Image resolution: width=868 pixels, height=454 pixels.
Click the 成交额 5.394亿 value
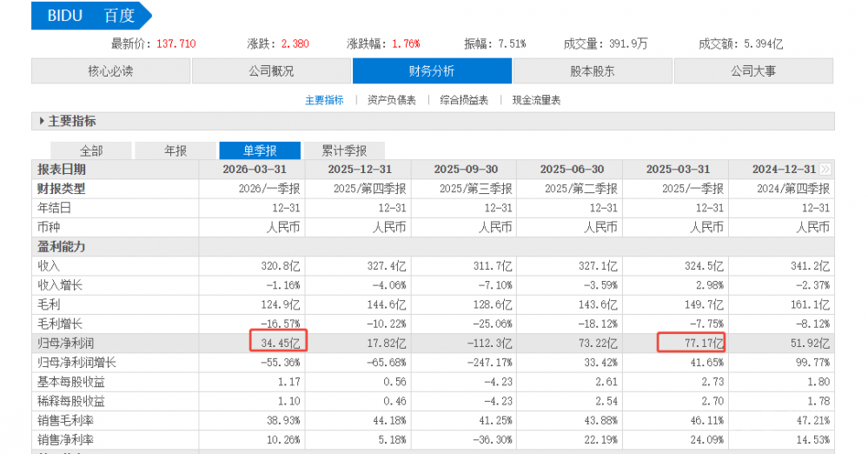764,43
